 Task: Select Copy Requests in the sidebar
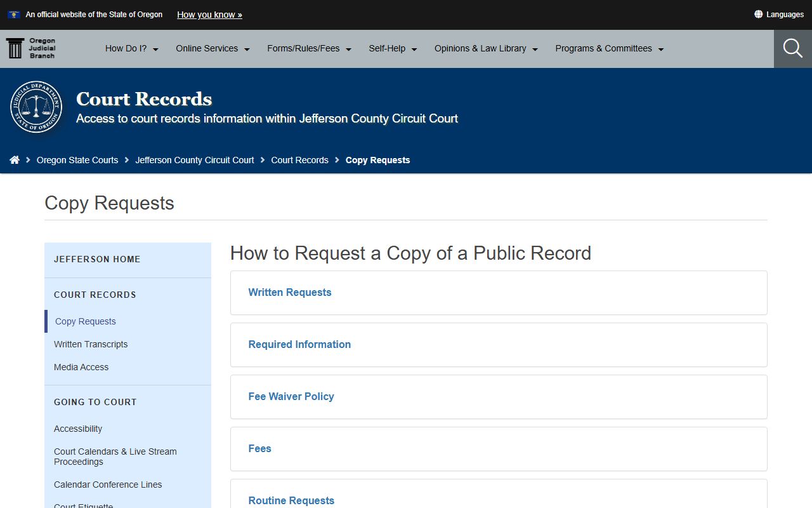tap(86, 321)
